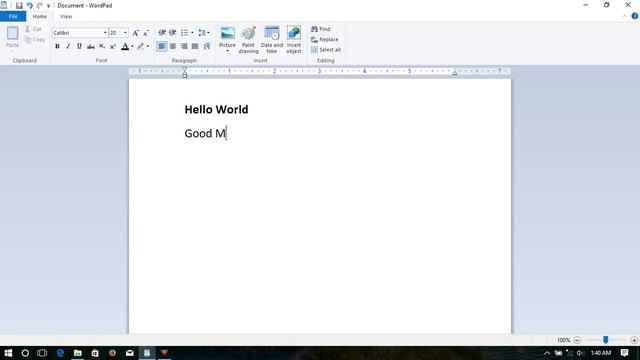Switch to the Home tab
The image size is (640, 360).
[40, 16]
